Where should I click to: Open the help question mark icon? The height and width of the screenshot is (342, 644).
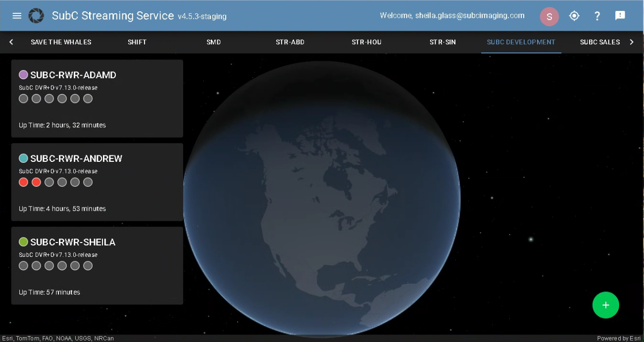tap(597, 16)
